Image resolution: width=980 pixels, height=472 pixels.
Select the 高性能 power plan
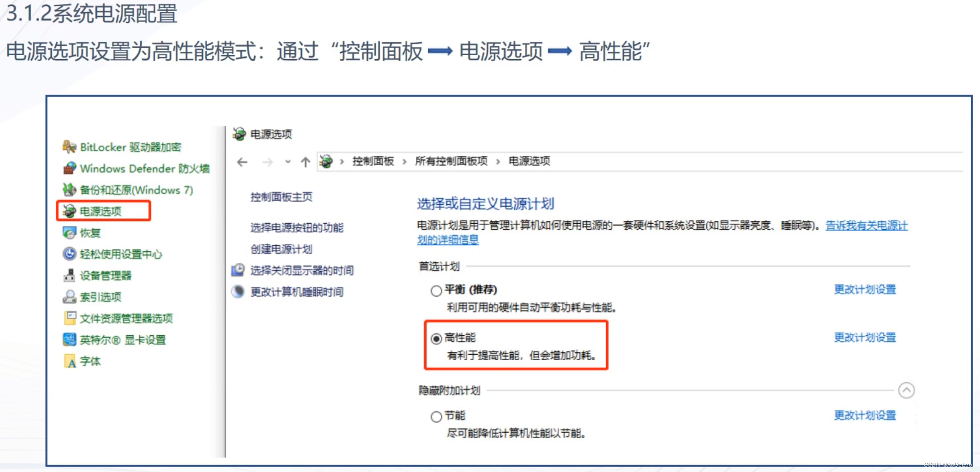[x=436, y=338]
